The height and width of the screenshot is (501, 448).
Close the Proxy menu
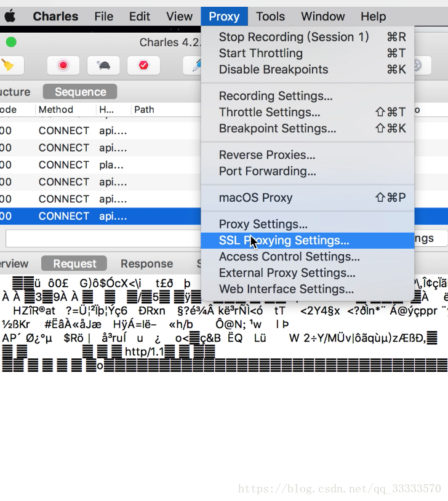pyautogui.click(x=224, y=16)
